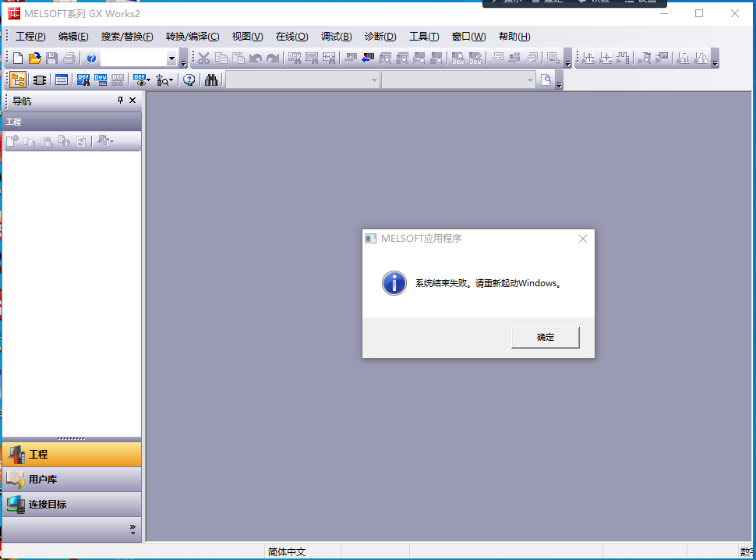This screenshot has height=560, width=756.
Task: Open a project with the folder icon
Action: coord(34,58)
